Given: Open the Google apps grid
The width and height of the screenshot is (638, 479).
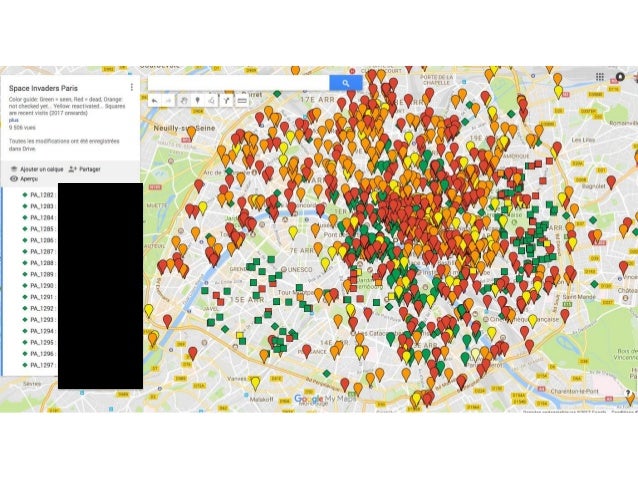Looking at the screenshot, I should click(600, 77).
